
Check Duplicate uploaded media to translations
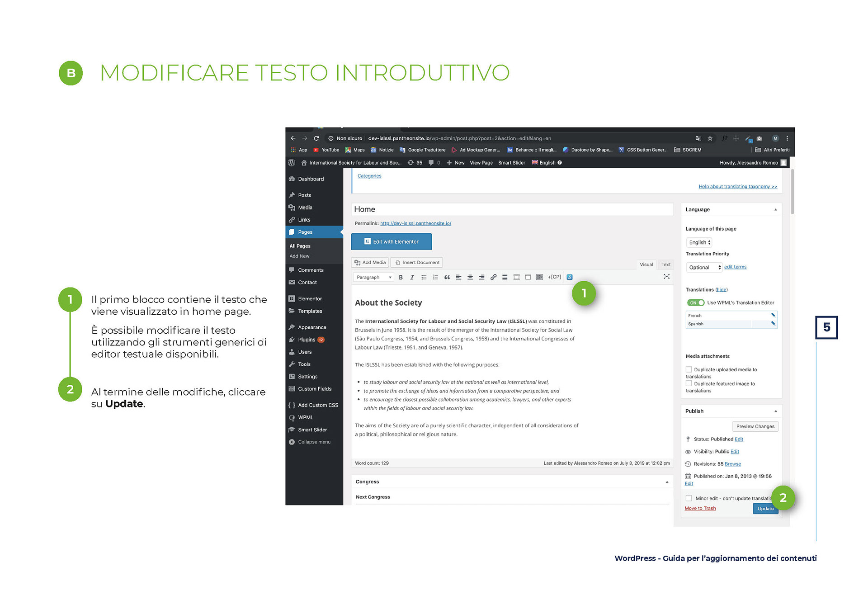click(689, 369)
